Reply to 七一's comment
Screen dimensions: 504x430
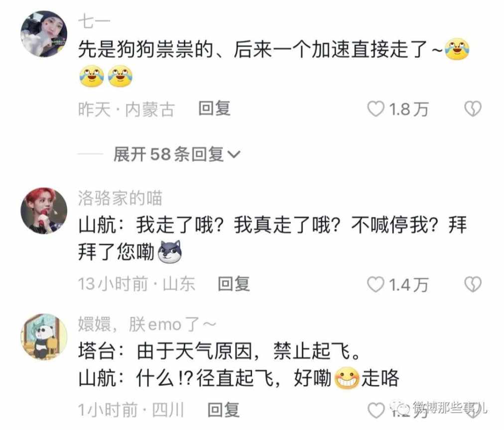click(214, 108)
